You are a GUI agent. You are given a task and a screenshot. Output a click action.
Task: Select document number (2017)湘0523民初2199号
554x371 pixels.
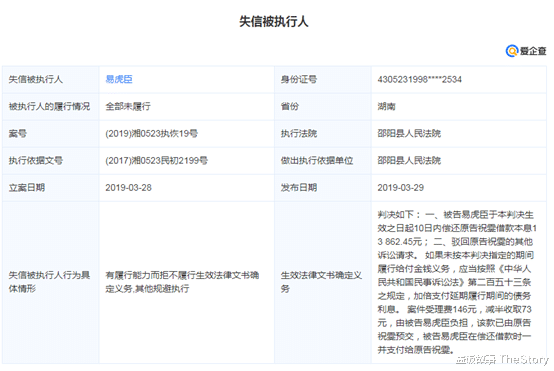pyautogui.click(x=157, y=161)
